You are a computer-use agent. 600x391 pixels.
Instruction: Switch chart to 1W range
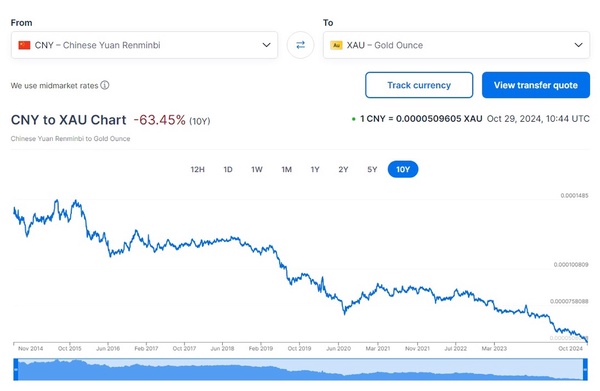(257, 169)
